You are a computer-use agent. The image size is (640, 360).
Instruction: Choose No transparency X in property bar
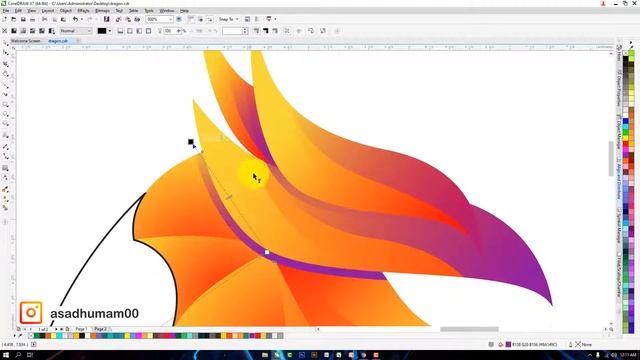[x=4, y=31]
